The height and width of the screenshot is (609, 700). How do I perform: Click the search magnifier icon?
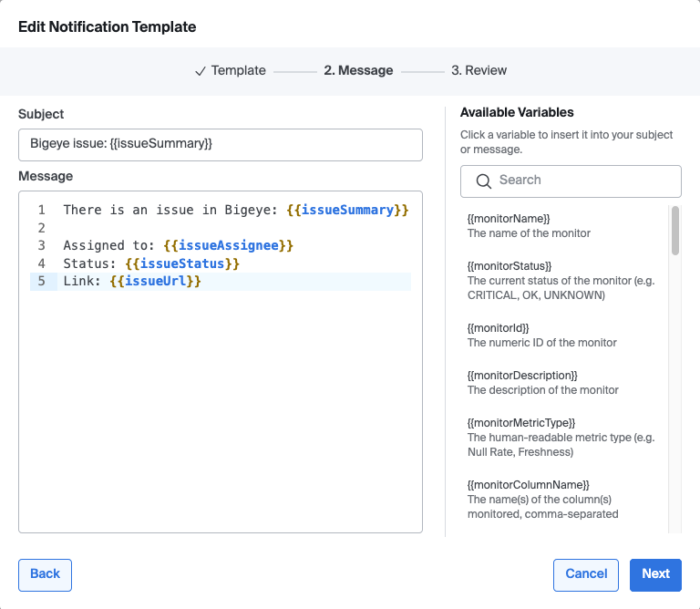coord(483,181)
